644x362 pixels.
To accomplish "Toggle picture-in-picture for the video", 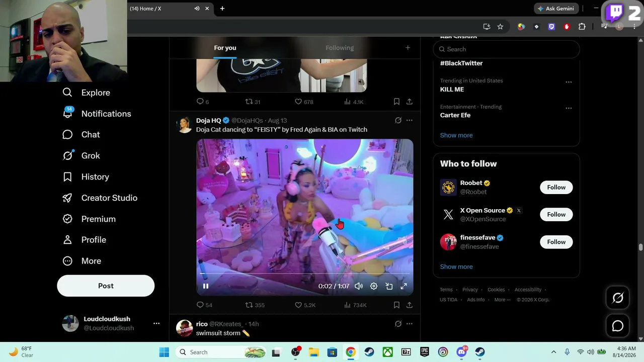I will click(x=389, y=286).
